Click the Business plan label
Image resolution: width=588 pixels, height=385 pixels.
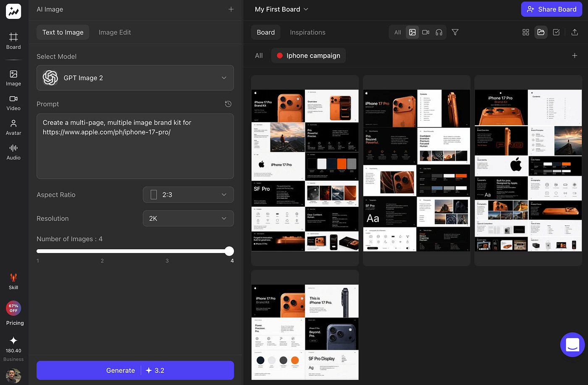(13, 359)
